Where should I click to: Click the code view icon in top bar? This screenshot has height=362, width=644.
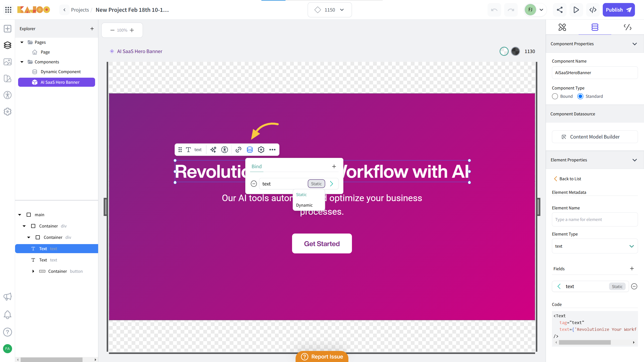pyautogui.click(x=593, y=10)
